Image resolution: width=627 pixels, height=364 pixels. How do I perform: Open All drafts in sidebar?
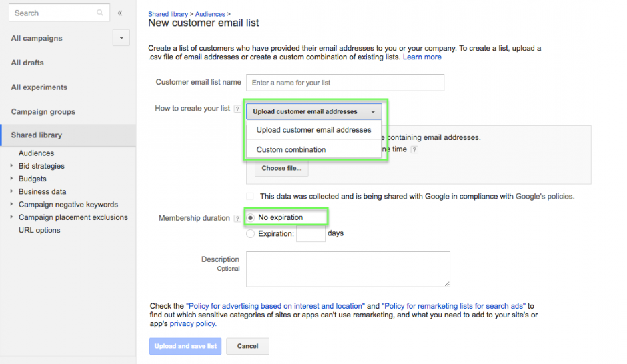27,63
